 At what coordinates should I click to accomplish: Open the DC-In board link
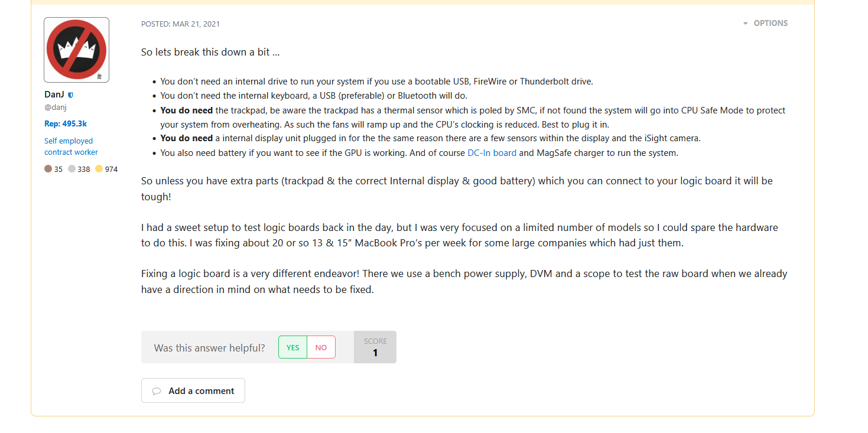492,153
